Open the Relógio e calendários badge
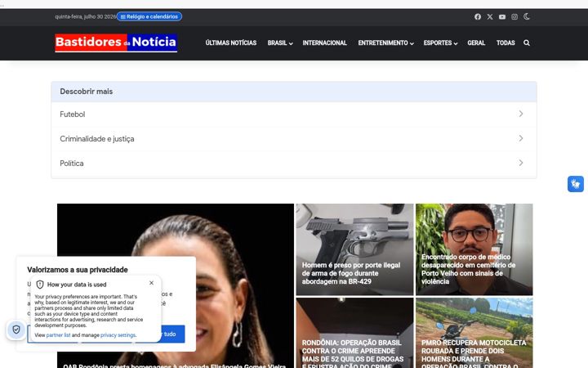This screenshot has width=588, height=368. click(149, 16)
